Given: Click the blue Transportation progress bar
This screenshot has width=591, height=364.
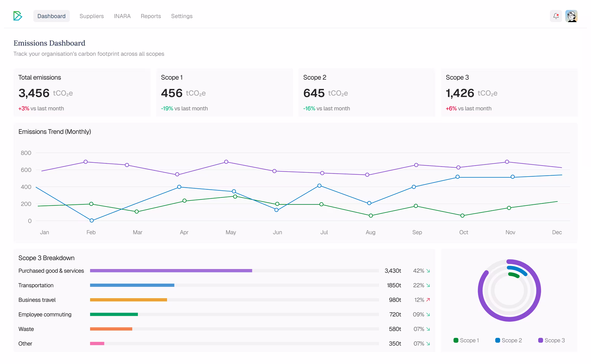Looking at the screenshot, I should tap(132, 285).
